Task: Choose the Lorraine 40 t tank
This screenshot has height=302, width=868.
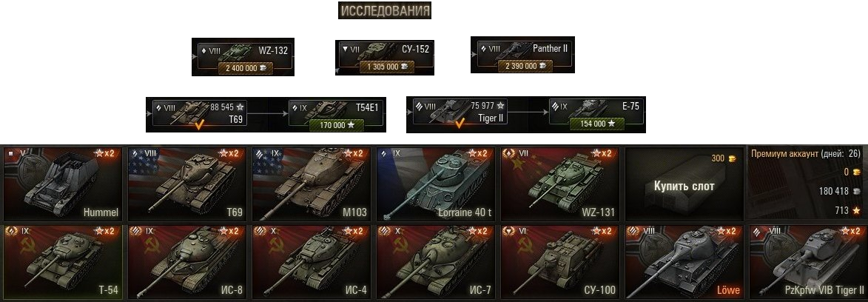Action: [436, 184]
